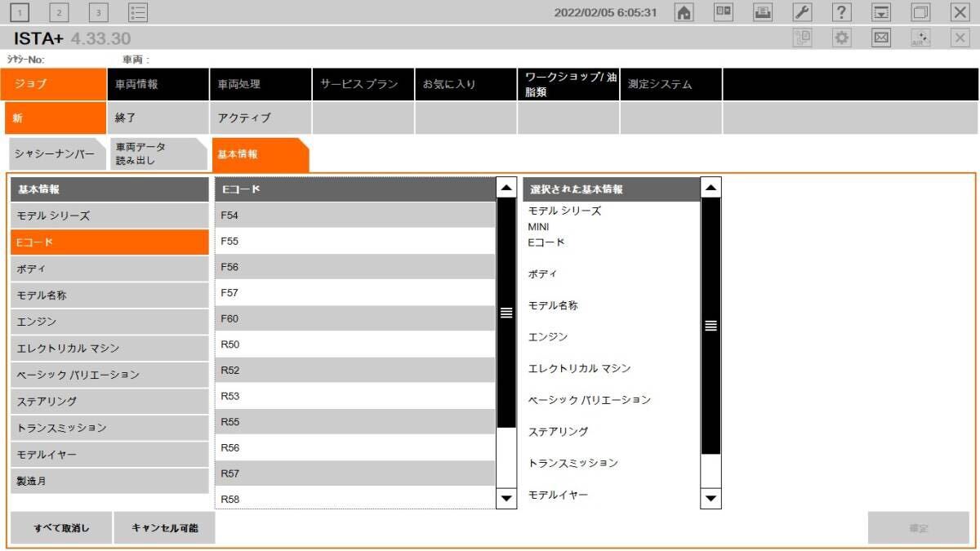This screenshot has width=980, height=551.
Task: Open the list view icon near the top left
Action: (136, 12)
